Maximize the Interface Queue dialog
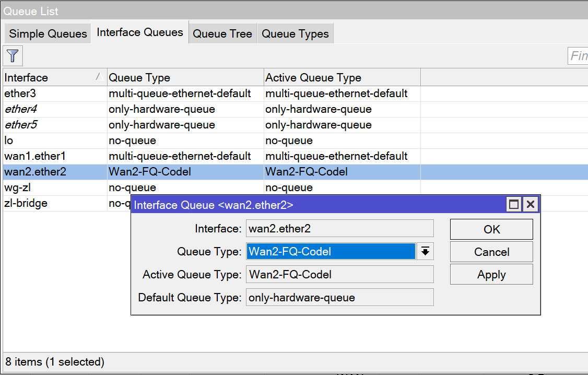The height and width of the screenshot is (375, 588). 514,204
